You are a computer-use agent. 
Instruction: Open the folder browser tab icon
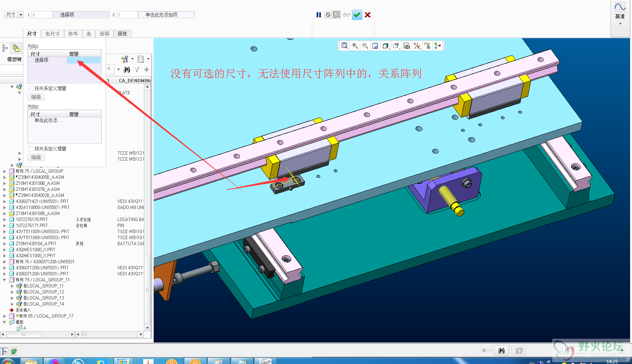click(x=16, y=48)
